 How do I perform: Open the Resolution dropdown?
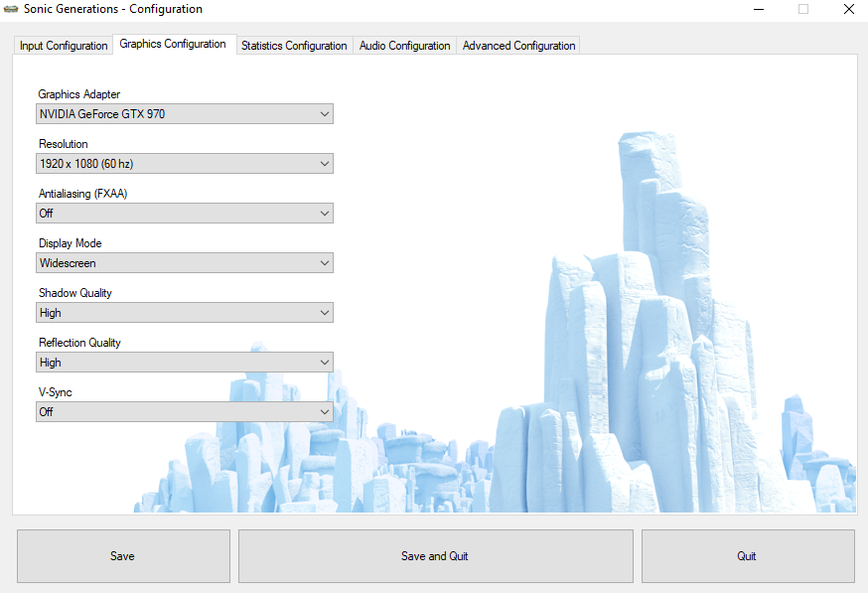185,164
